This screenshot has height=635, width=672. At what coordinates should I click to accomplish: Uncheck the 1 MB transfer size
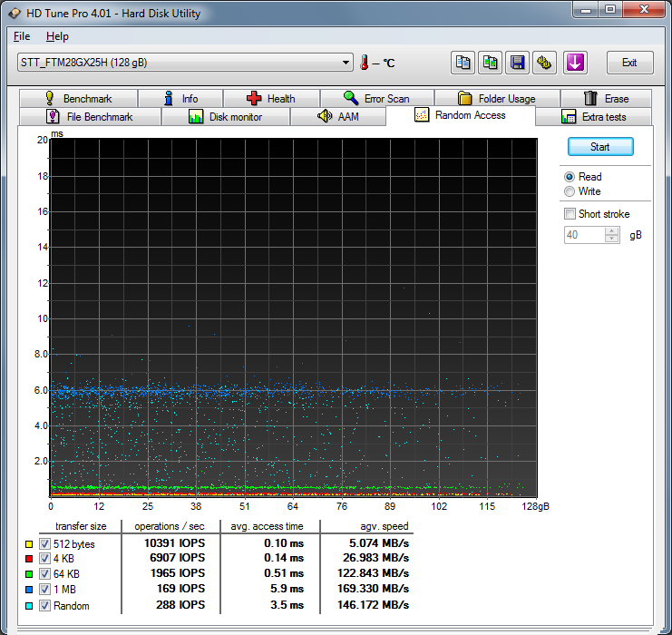[44, 589]
